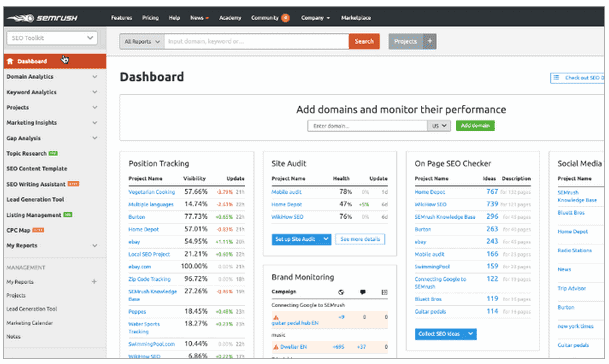This screenshot has width=609, height=364.
Task: Click Collect SEO Ideas button
Action: [x=439, y=334]
